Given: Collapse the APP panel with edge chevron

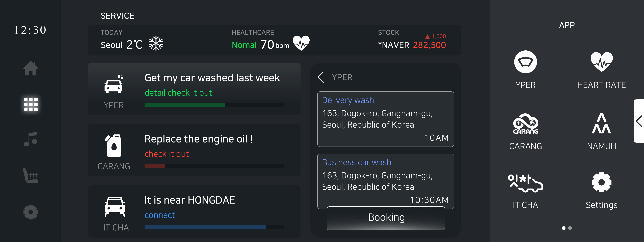Looking at the screenshot, I should pos(639,121).
